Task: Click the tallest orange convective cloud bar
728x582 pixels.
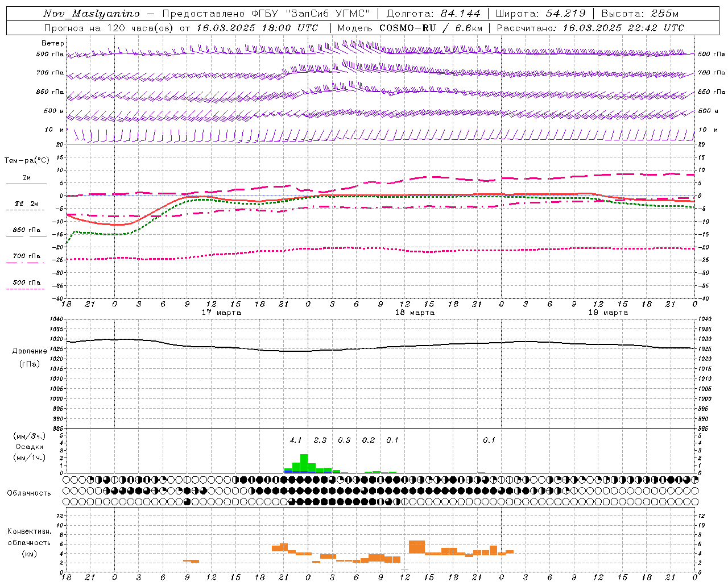Action: tap(417, 547)
